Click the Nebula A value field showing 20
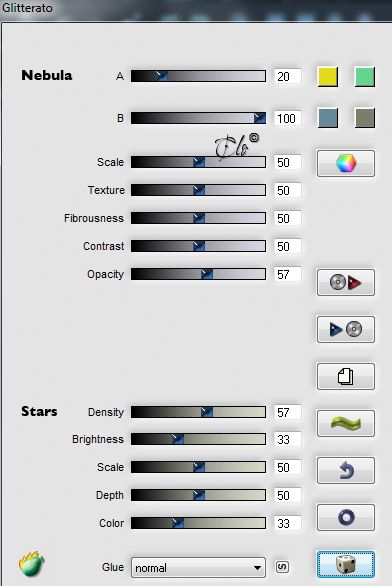This screenshot has height=586, width=392. pos(287,76)
